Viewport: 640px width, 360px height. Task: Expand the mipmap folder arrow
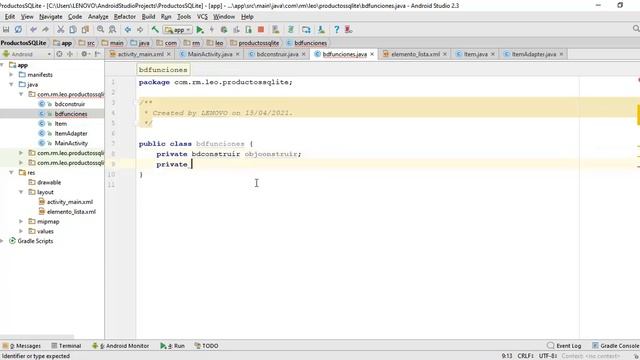[21, 222]
